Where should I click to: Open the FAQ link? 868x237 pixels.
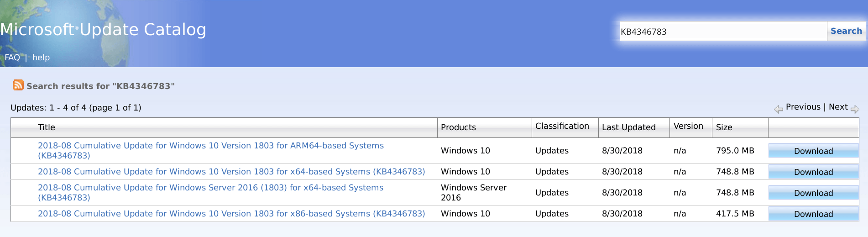(x=12, y=58)
